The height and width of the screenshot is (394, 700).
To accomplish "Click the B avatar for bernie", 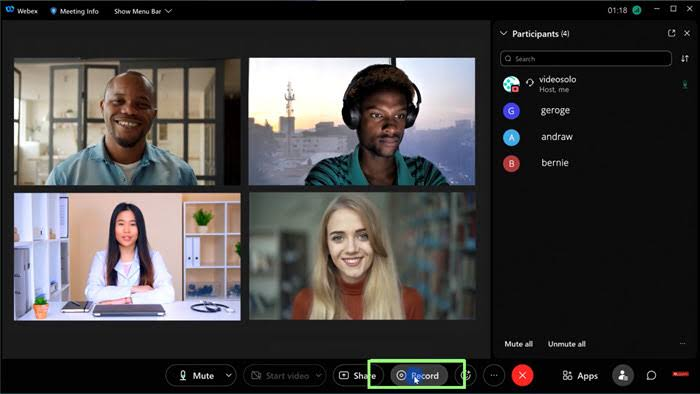I will (511, 164).
